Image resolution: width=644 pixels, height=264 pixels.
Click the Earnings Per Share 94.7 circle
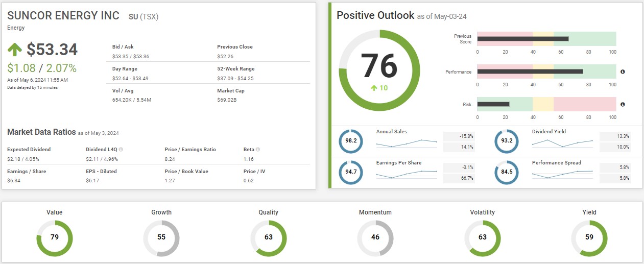pyautogui.click(x=351, y=173)
